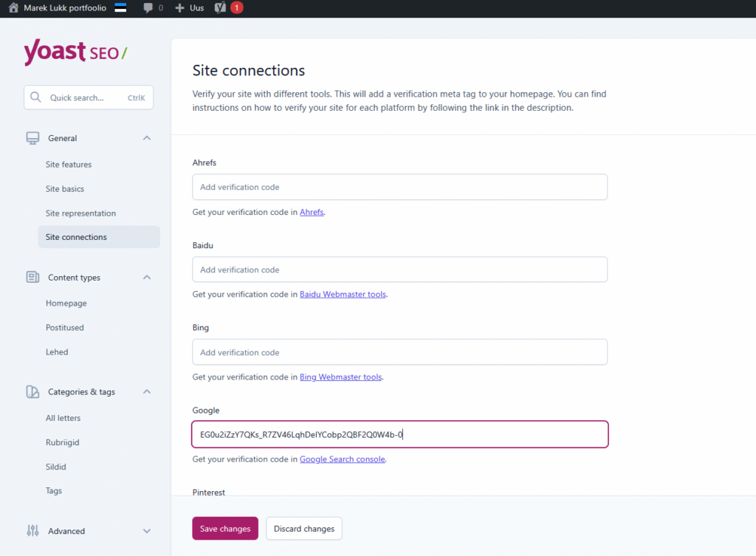Open comments bubble icon in admin bar
Viewport: 756px width, 556px height.
pos(148,8)
